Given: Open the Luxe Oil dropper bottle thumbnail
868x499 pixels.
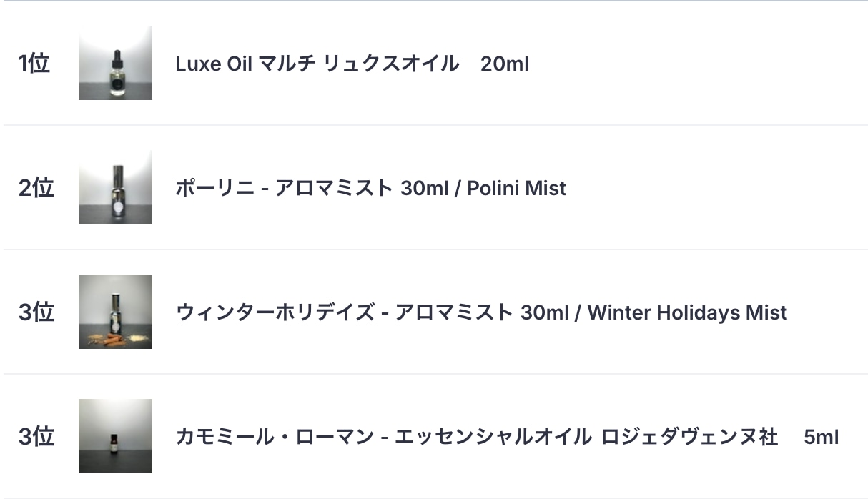Looking at the screenshot, I should [115, 63].
